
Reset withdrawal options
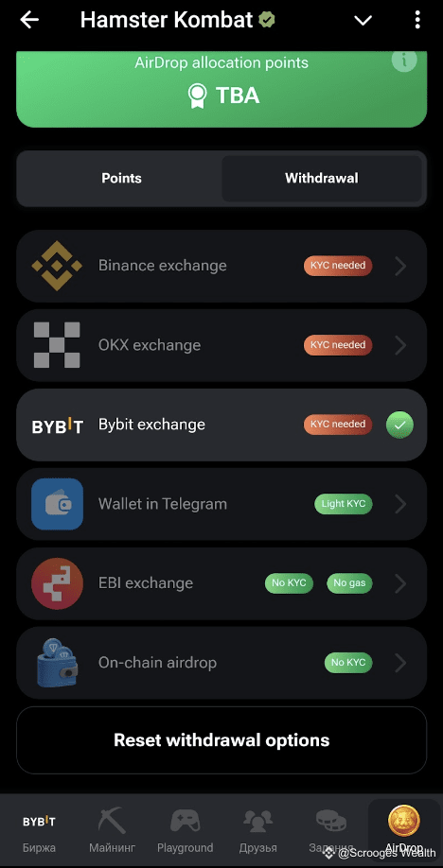click(221, 740)
